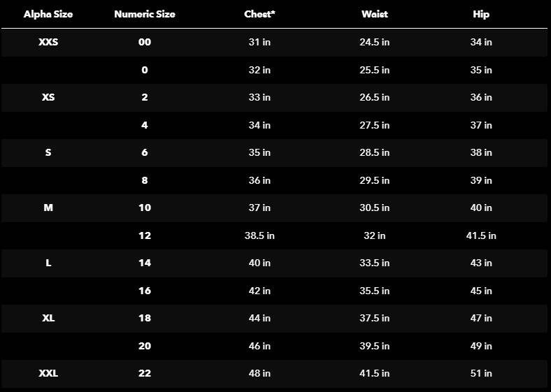Select numeric size 00 cell
551x392 pixels.
pyautogui.click(x=145, y=42)
